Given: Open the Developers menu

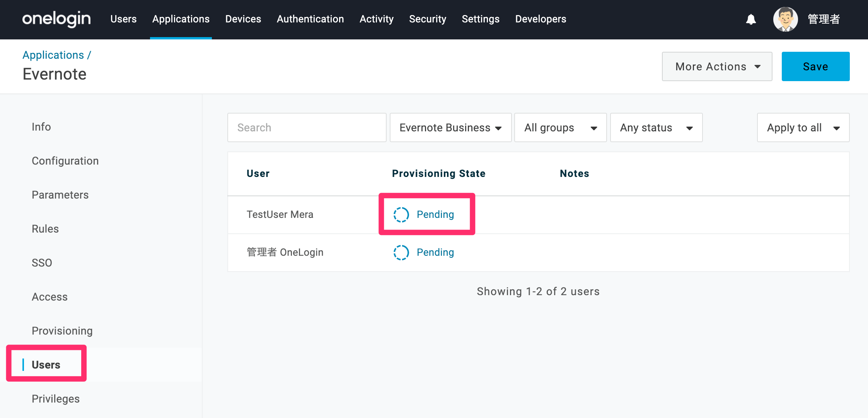Looking at the screenshot, I should 541,19.
